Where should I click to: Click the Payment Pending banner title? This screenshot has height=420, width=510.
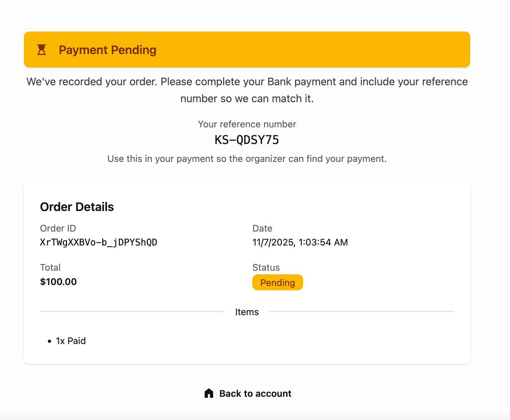point(108,50)
